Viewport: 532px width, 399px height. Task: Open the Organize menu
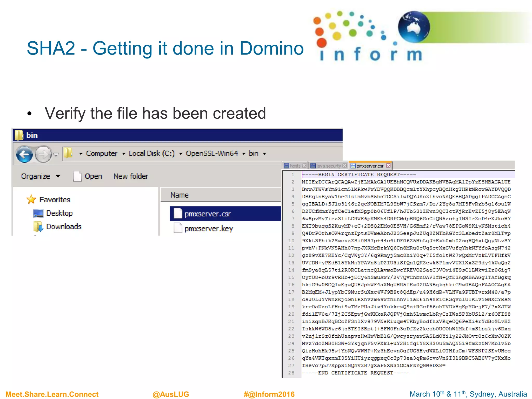(x=41, y=176)
